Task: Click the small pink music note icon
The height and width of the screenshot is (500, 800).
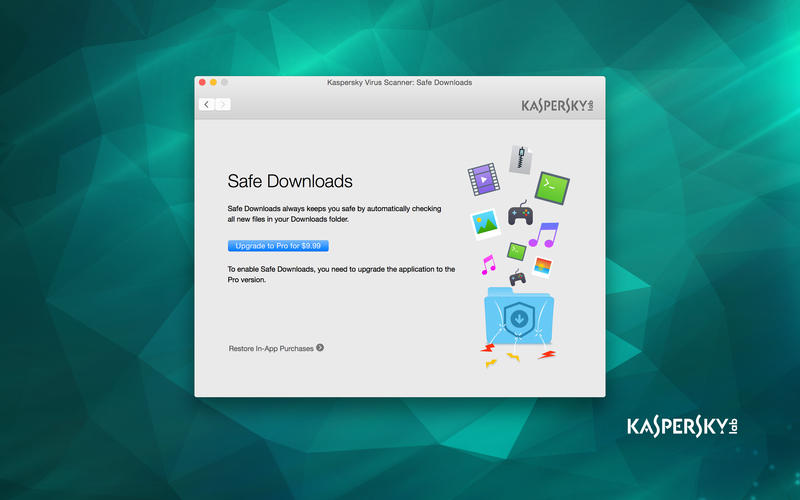Action: click(x=488, y=265)
